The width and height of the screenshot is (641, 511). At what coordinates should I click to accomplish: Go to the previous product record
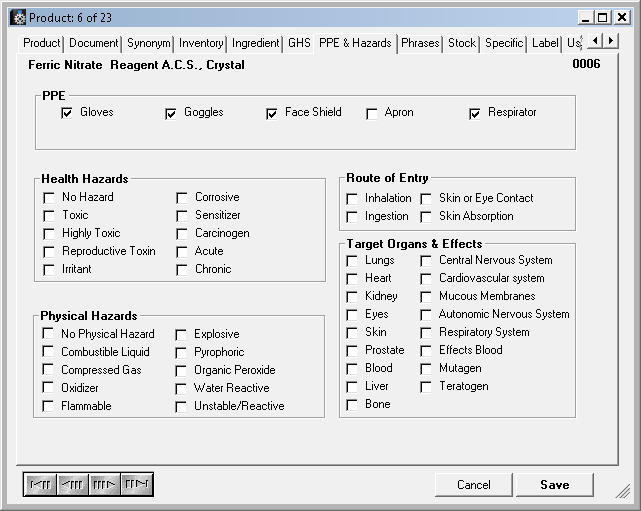click(72, 485)
